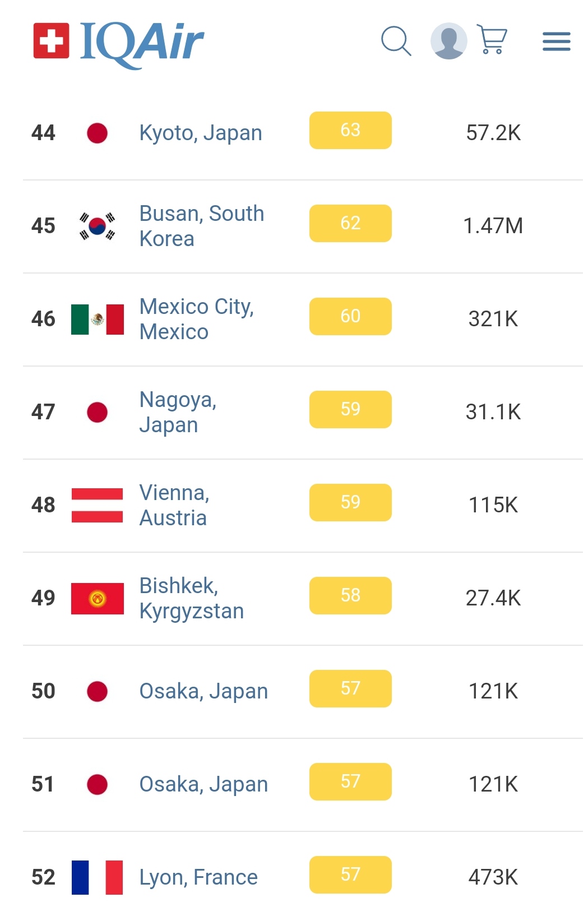View Bishkek, Kyrgyzstan details
This screenshot has width=588, height=916.
(x=191, y=598)
